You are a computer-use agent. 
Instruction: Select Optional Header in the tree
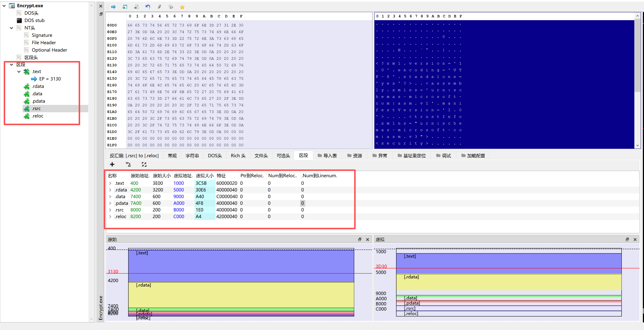[x=49, y=50]
